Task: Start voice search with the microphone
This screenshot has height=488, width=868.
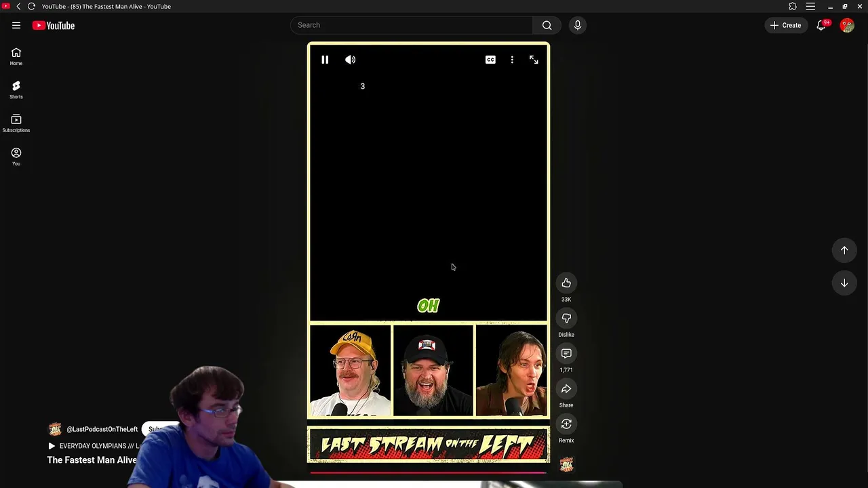Action: [577, 25]
